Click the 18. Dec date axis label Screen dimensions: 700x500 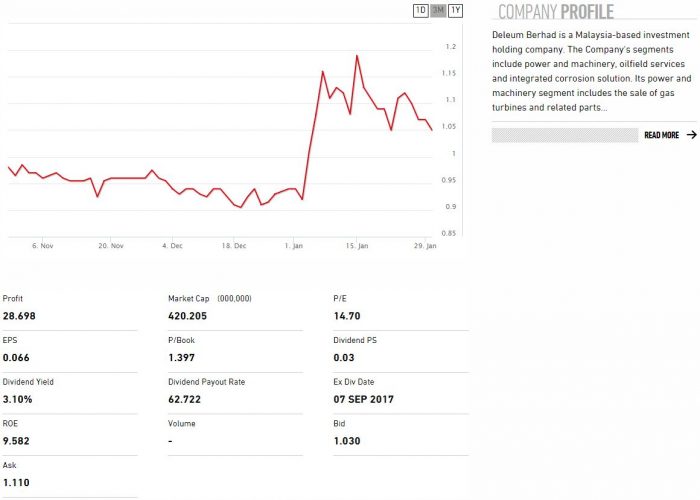[x=233, y=245]
